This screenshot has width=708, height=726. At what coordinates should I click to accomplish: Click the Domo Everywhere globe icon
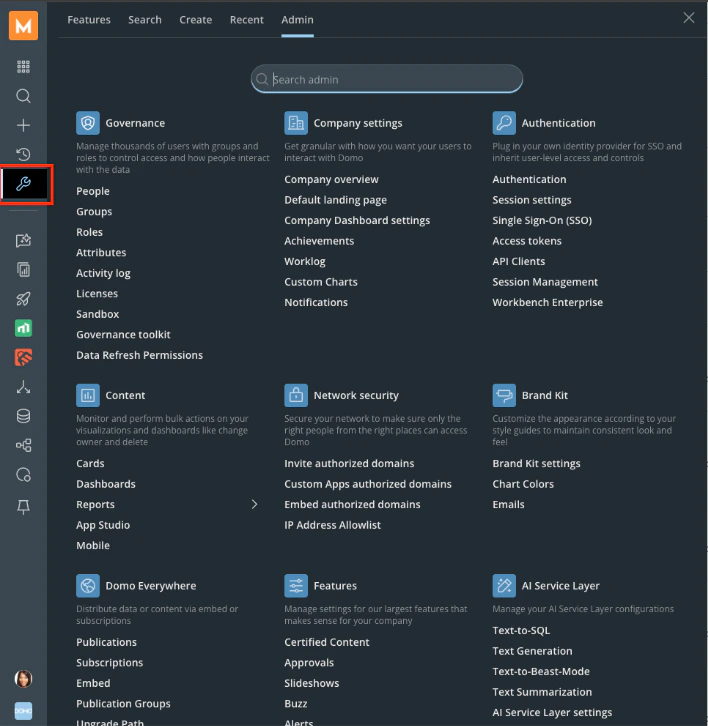coord(88,586)
